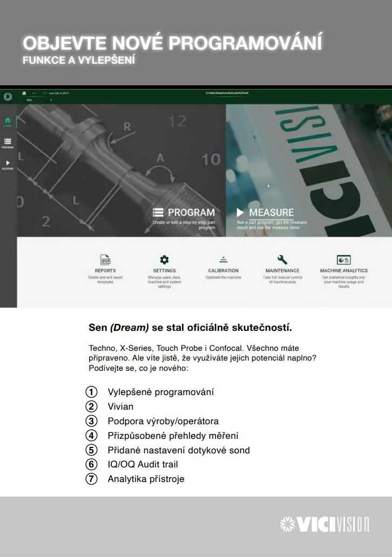Click the MACHINE ANALYTICS chart icon
This screenshot has width=392, height=557.
pos(343,260)
